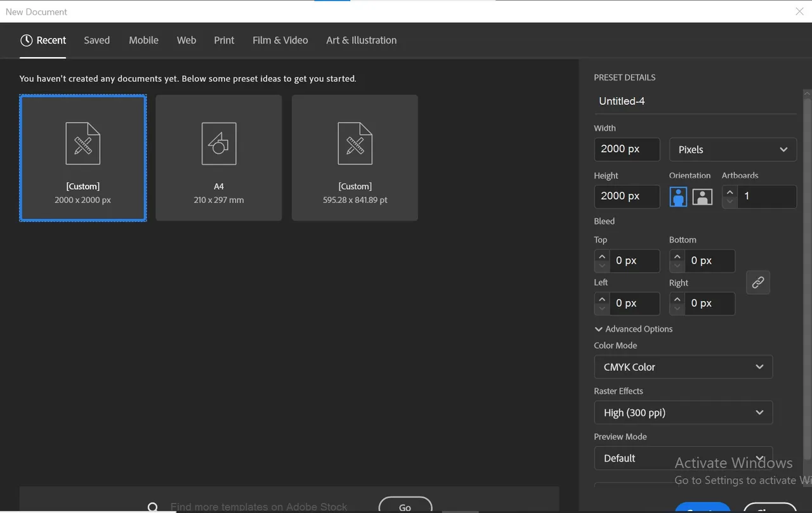This screenshot has width=812, height=513.
Task: Increase the Bottom bleed value
Action: (x=678, y=256)
